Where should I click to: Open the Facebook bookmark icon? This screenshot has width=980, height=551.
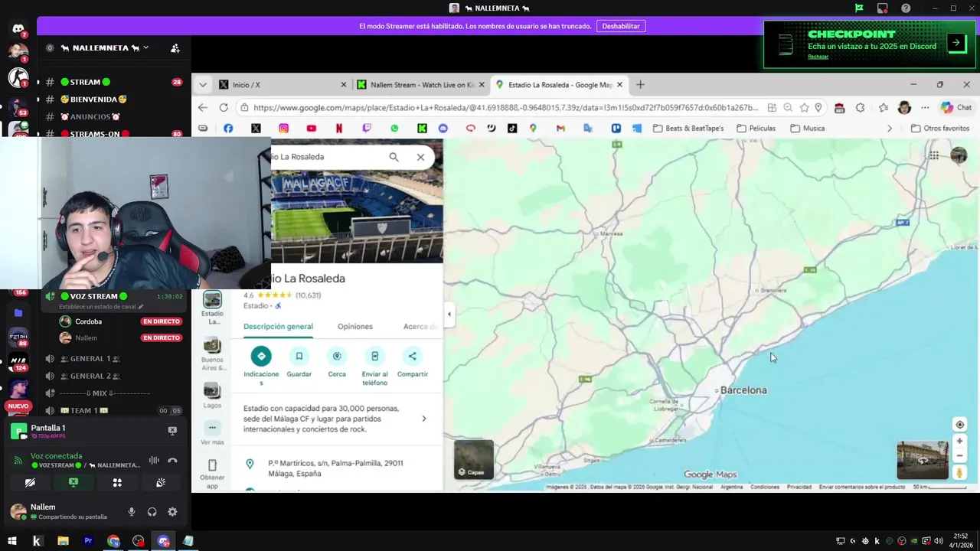pyautogui.click(x=228, y=129)
